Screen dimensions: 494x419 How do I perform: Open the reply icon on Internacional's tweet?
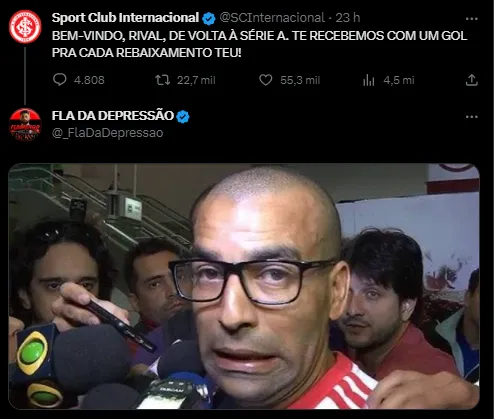pos(60,80)
